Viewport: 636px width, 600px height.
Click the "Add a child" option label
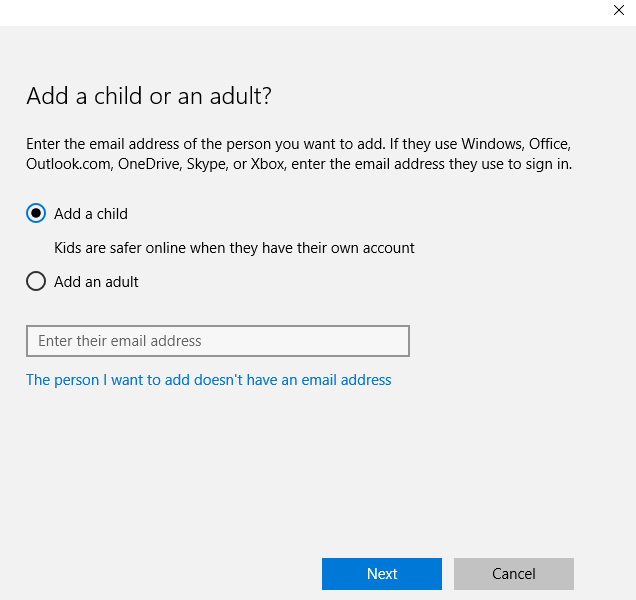[x=91, y=214]
